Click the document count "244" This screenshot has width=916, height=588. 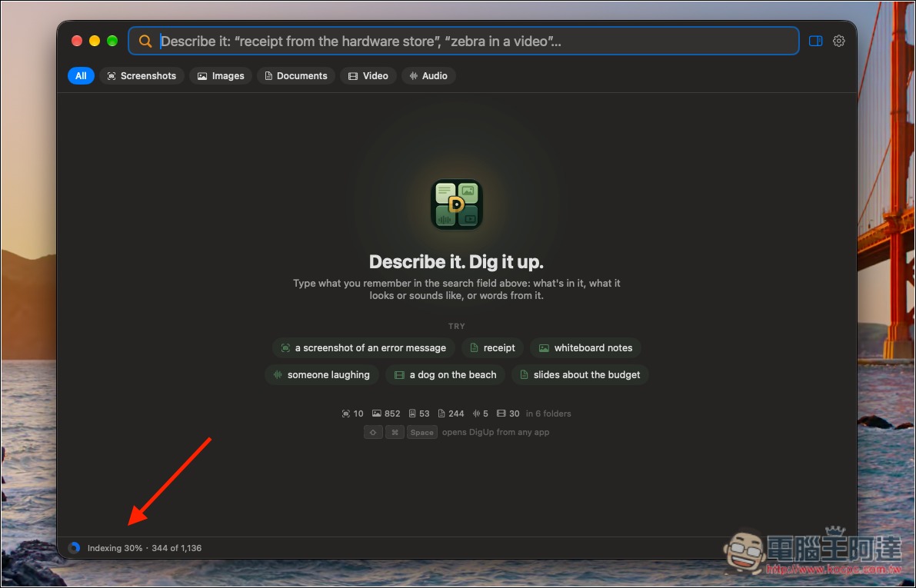click(x=451, y=414)
